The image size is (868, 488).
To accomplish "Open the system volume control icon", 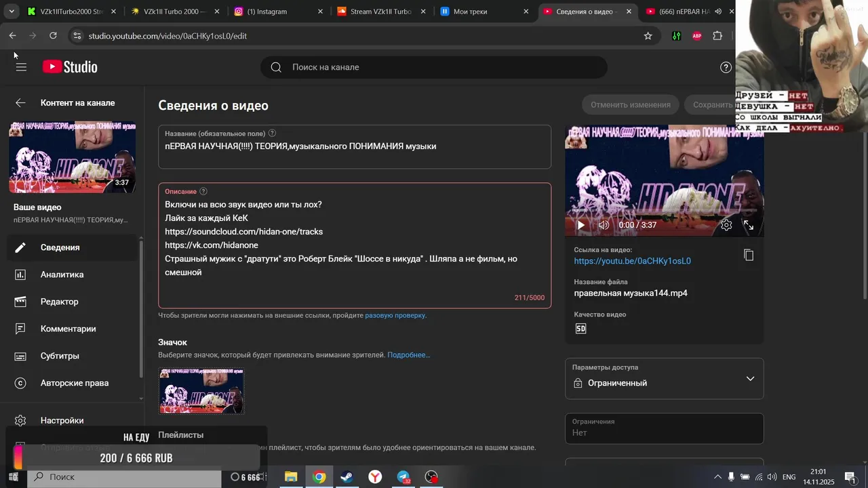I will 772,477.
